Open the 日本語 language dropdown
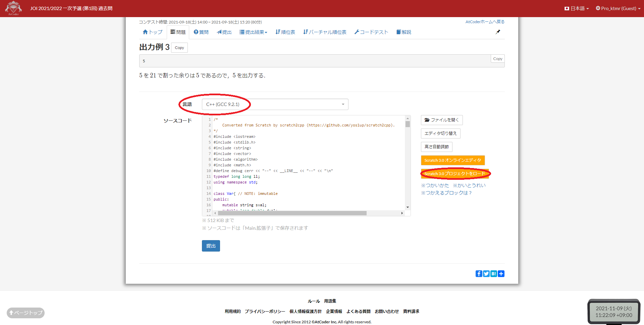The height and width of the screenshot is (325, 644). point(577,8)
